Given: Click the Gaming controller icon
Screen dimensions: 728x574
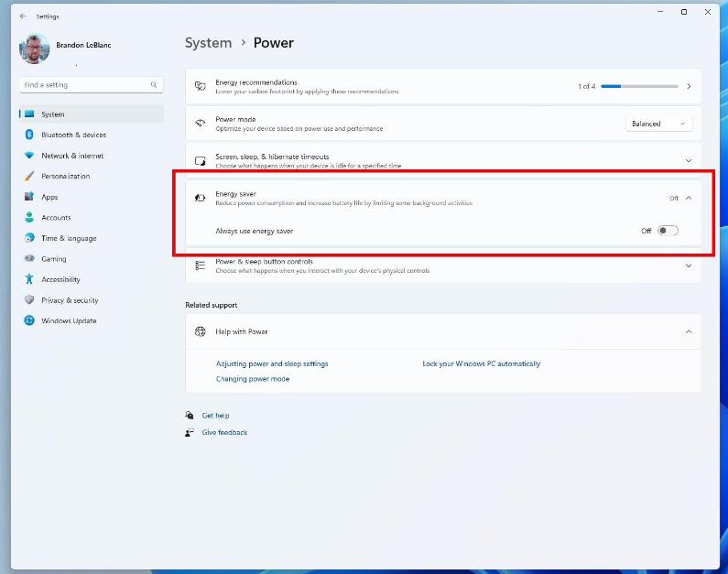Looking at the screenshot, I should 29,259.
